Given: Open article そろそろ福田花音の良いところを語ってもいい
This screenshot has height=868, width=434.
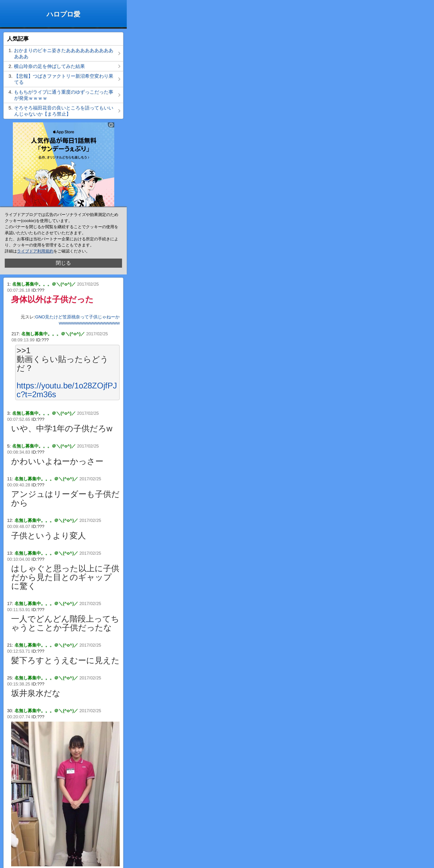Looking at the screenshot, I should click(63, 111).
